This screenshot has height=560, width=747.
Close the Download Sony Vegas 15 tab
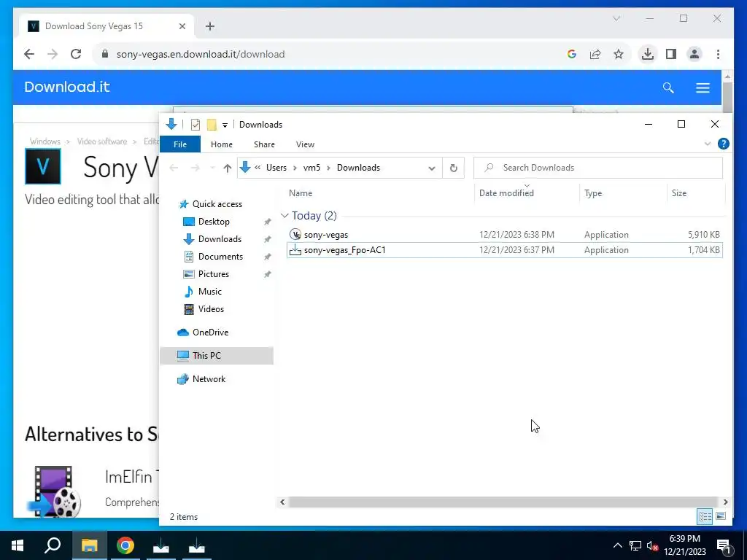pos(182,27)
